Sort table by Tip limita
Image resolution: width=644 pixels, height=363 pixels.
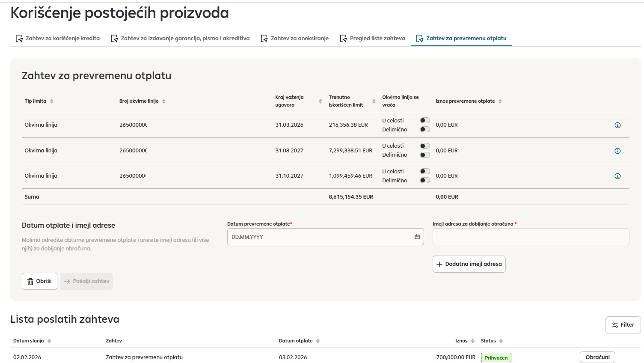click(x=52, y=101)
